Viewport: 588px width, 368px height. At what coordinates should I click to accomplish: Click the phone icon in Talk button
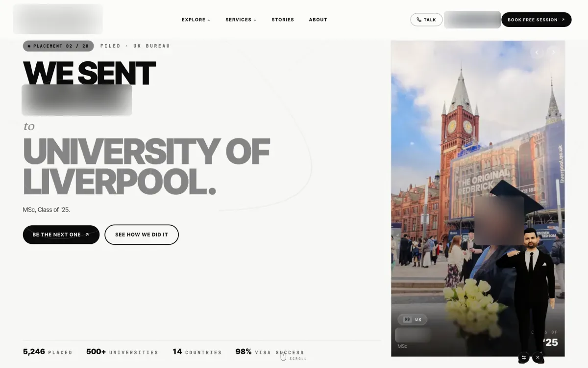(419, 20)
